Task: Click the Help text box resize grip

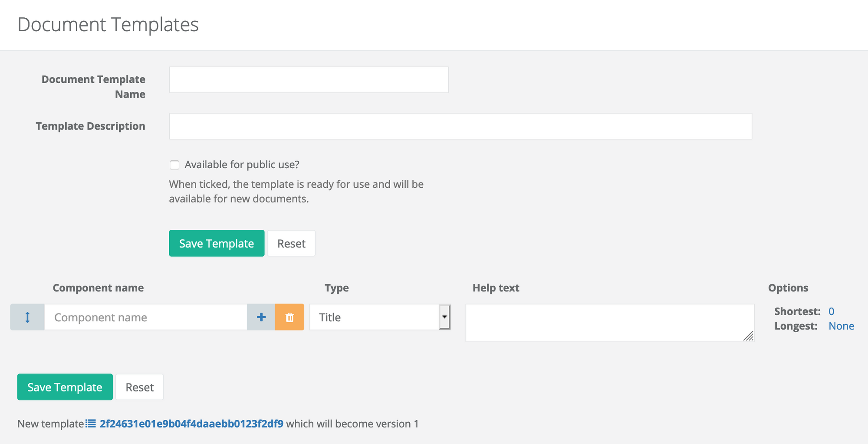Action: (748, 336)
